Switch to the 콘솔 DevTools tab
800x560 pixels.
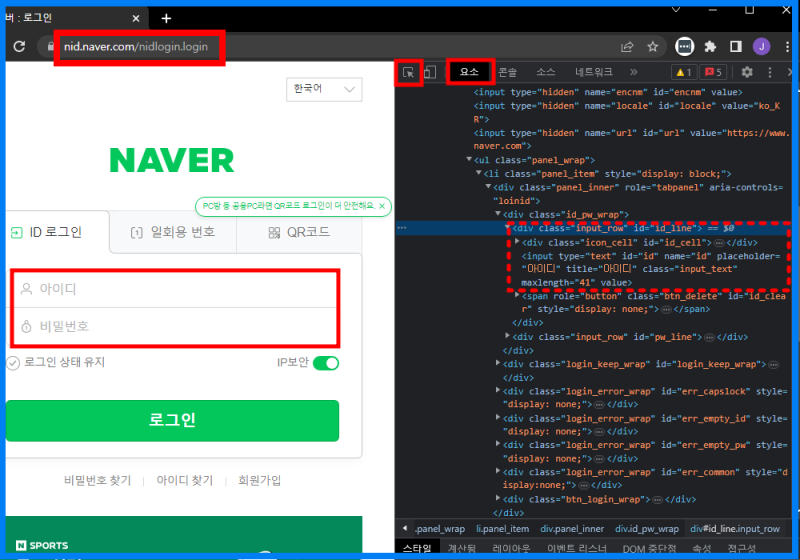507,72
